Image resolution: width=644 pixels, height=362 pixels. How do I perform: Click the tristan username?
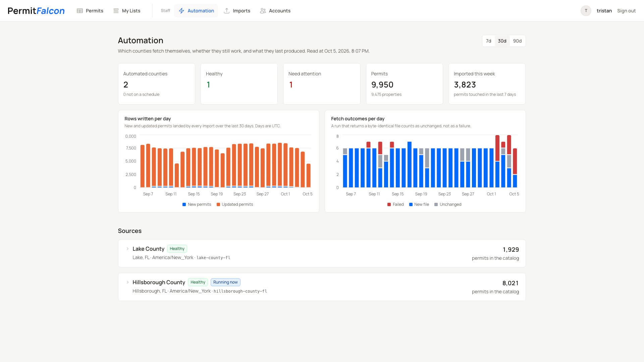604,11
